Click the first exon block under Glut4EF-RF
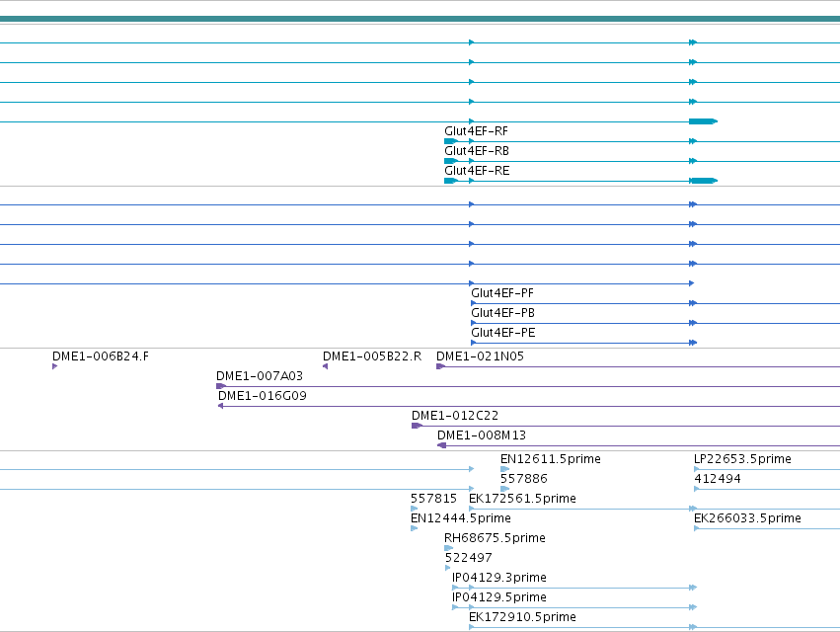 coord(450,141)
